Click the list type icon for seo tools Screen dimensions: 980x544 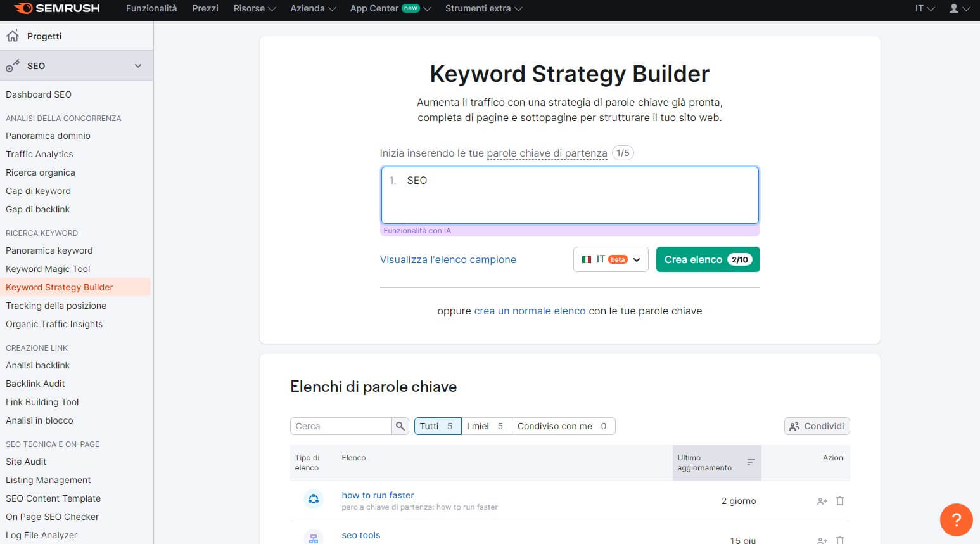point(314,538)
